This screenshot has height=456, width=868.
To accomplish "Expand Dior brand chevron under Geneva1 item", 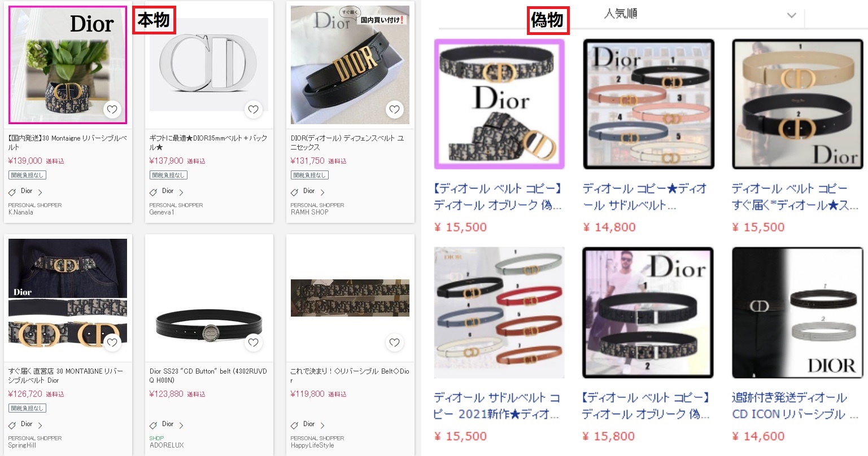I will click(181, 192).
